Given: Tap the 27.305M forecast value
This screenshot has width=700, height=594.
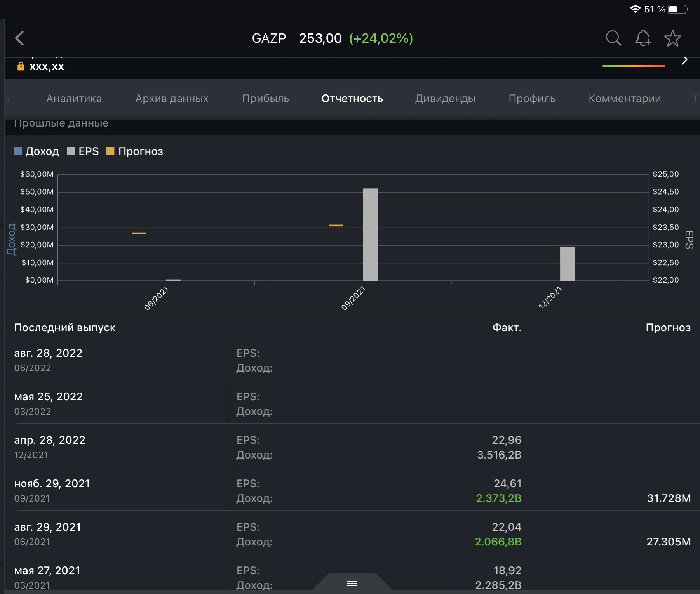Looking at the screenshot, I should [x=669, y=542].
